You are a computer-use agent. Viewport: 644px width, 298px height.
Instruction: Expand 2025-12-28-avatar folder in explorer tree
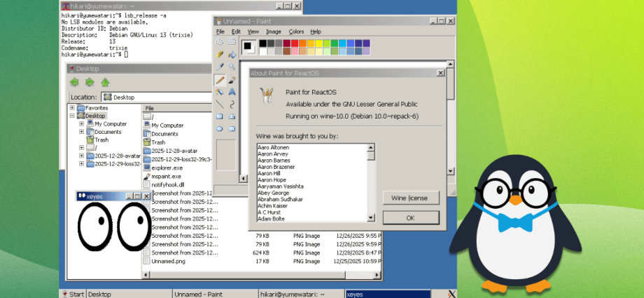point(81,156)
